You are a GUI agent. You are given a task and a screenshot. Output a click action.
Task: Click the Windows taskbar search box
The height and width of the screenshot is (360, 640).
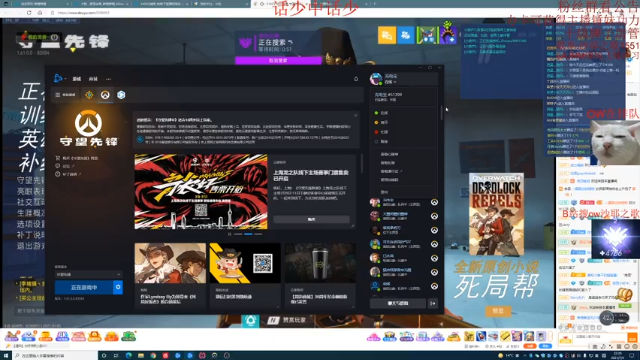tap(55, 356)
